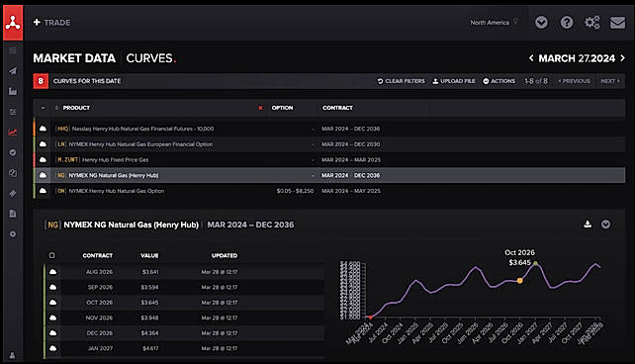Sort by the Value column header
This screenshot has height=364, width=635.
tap(149, 255)
